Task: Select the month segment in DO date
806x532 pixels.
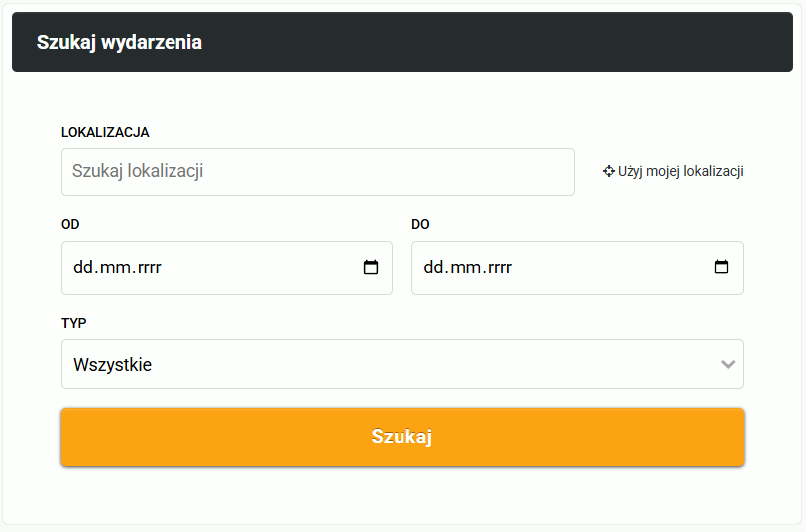Action: pyautogui.click(x=463, y=267)
